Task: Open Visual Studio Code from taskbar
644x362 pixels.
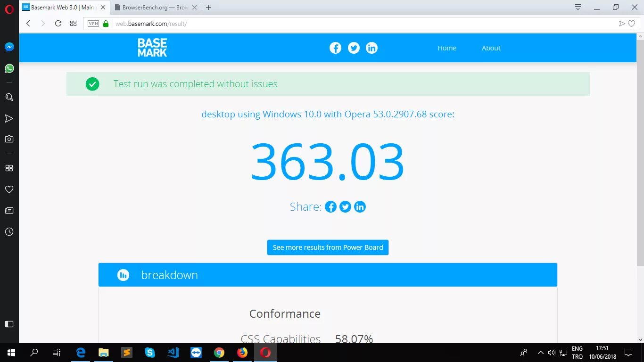Action: click(x=173, y=353)
